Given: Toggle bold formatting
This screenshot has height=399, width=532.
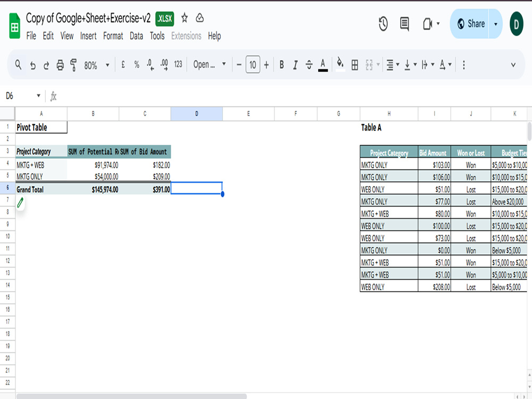Looking at the screenshot, I should click(x=281, y=64).
